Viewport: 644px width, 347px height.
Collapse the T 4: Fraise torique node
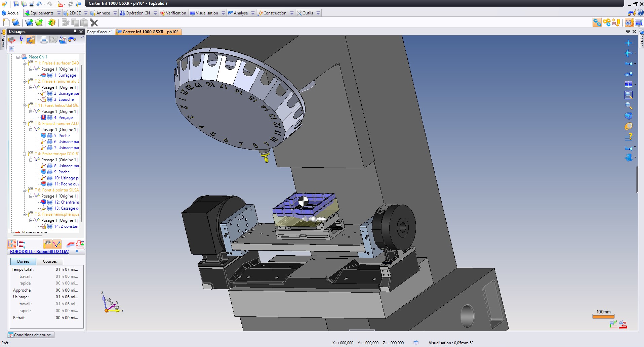pos(24,154)
